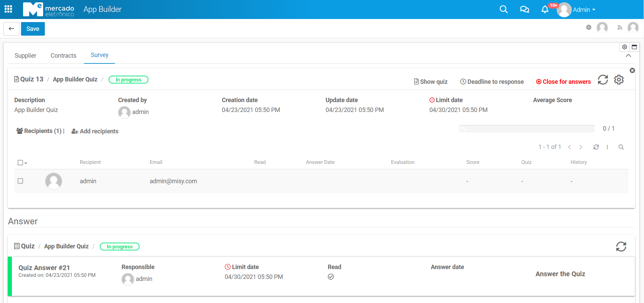Open recipients list more options menu
The image size is (644, 303).
tap(607, 147)
